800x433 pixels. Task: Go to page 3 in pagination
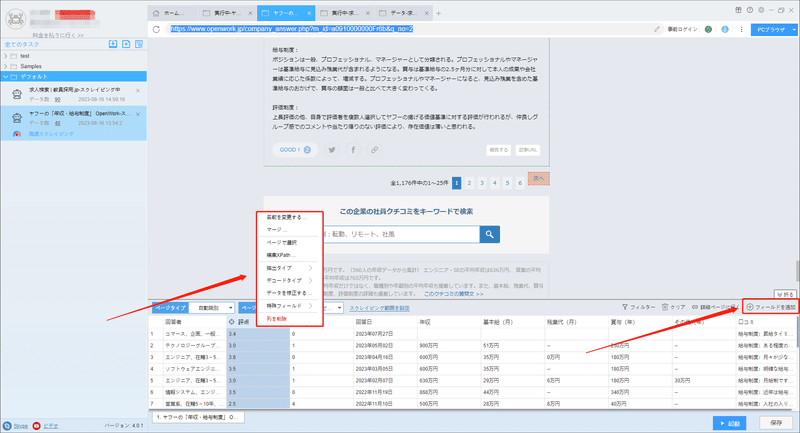(x=482, y=183)
